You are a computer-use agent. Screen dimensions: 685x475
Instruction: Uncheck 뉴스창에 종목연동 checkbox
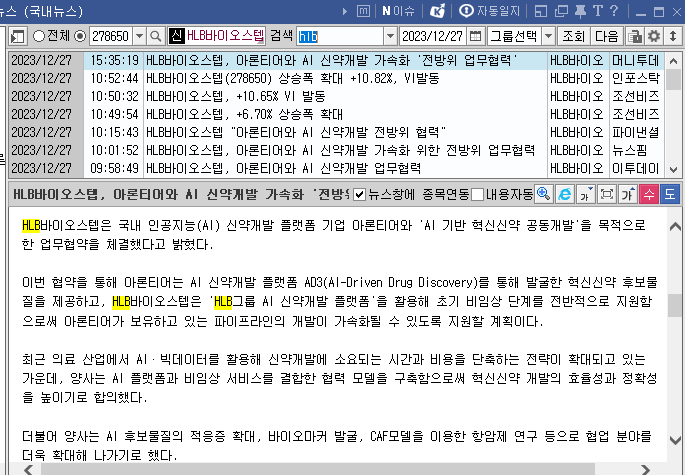[359, 194]
